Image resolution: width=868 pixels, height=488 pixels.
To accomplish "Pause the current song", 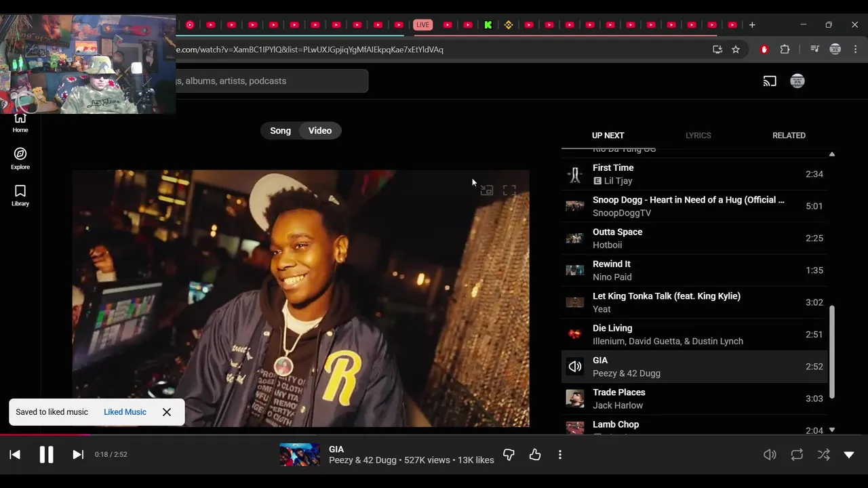I will click(46, 455).
